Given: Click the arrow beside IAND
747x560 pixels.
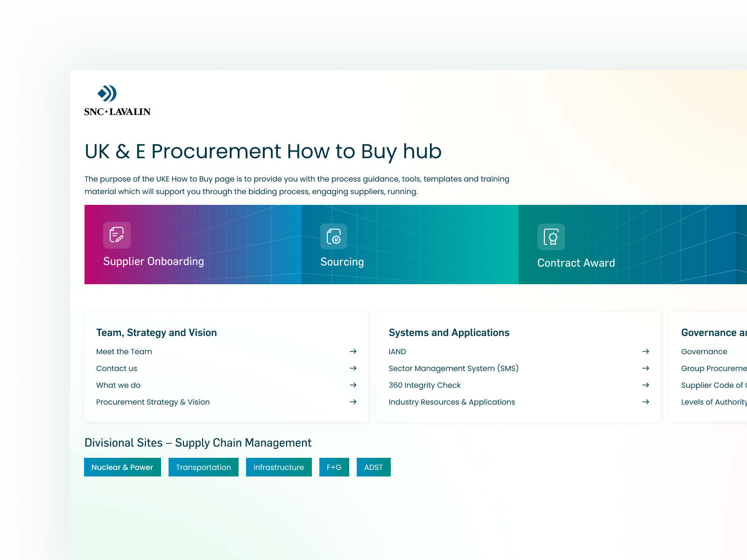Looking at the screenshot, I should click(x=646, y=351).
